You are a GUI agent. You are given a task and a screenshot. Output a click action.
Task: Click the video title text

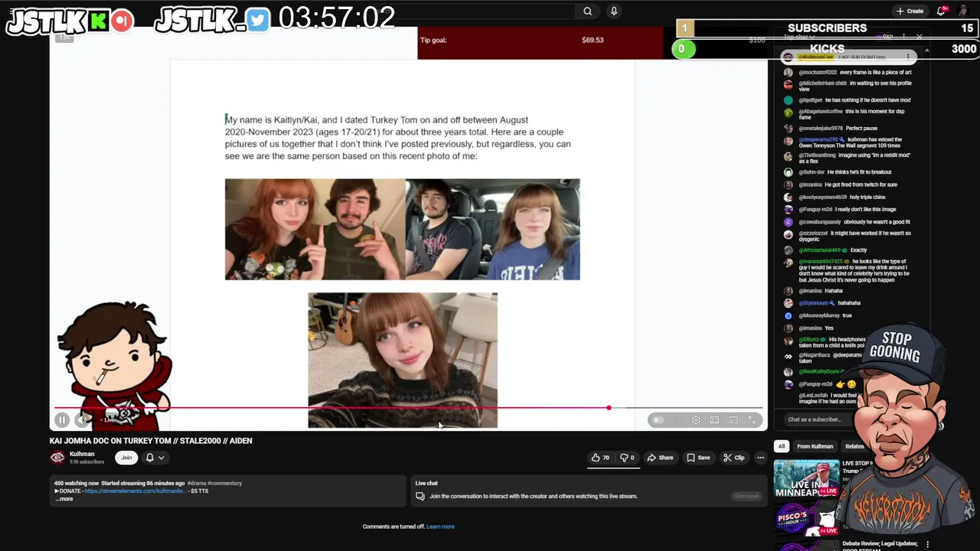click(x=151, y=441)
